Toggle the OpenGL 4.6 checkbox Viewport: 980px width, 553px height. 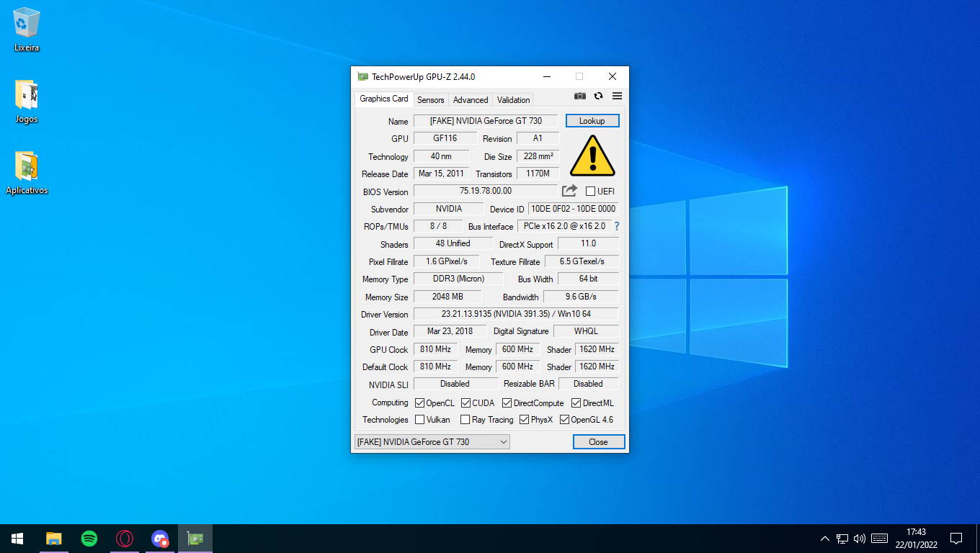pos(564,420)
